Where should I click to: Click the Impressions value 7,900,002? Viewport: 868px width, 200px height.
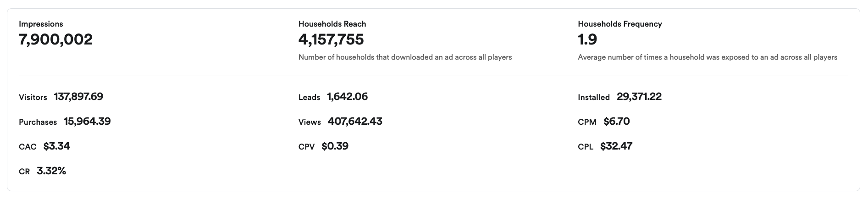[x=55, y=39]
